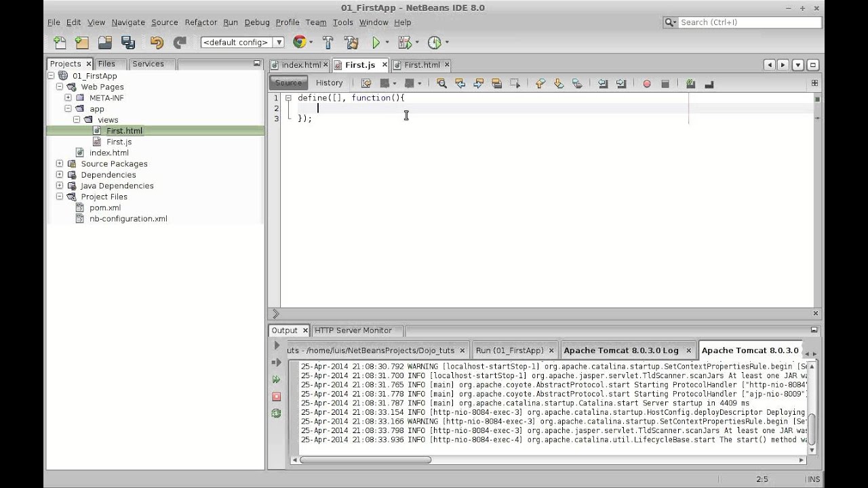868x488 pixels.
Task: Toggle Bookmark icon in editor toolbar
Action: [577, 83]
